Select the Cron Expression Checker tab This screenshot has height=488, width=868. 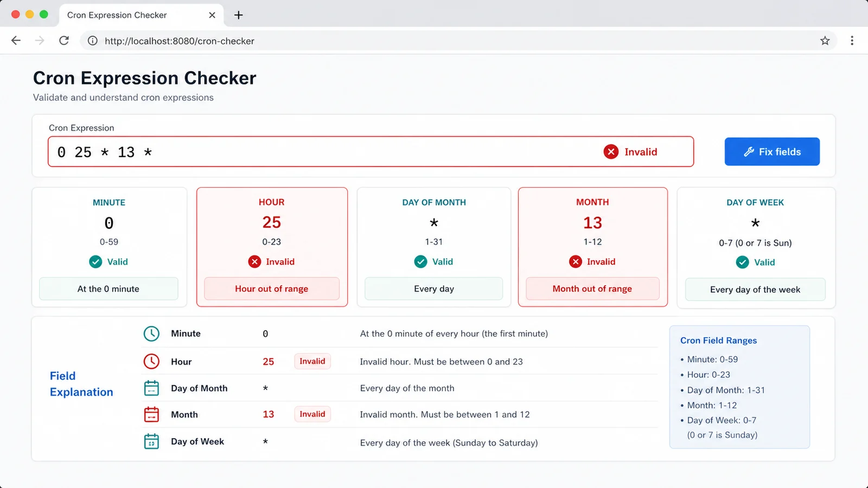pos(141,15)
